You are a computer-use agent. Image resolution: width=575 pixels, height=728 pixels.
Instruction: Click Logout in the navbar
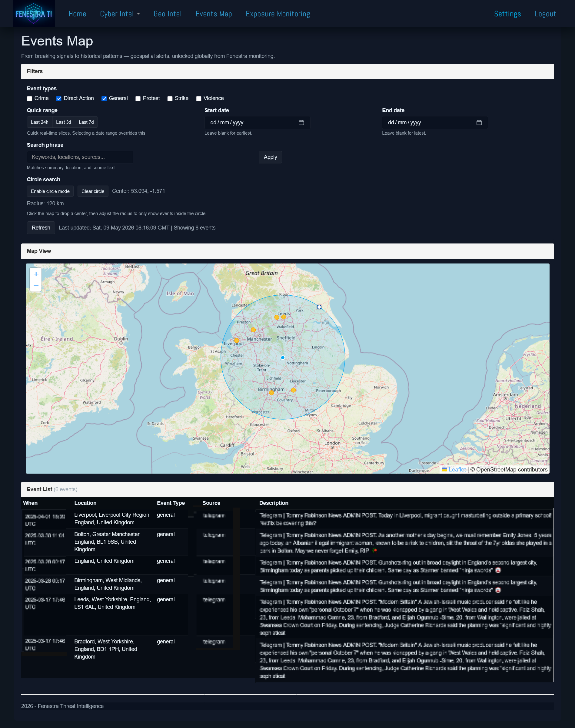545,14
